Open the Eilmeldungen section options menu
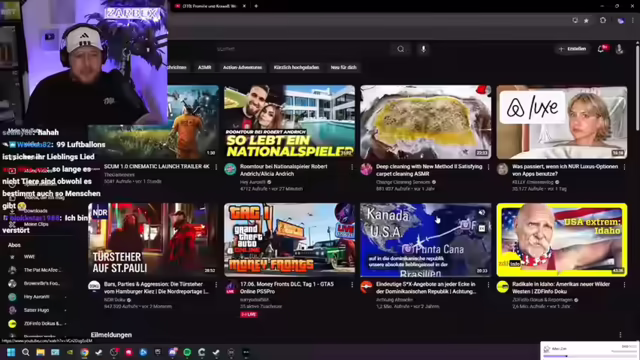Image resolution: width=640 pixels, height=360 pixels. pyautogui.click(x=620, y=335)
